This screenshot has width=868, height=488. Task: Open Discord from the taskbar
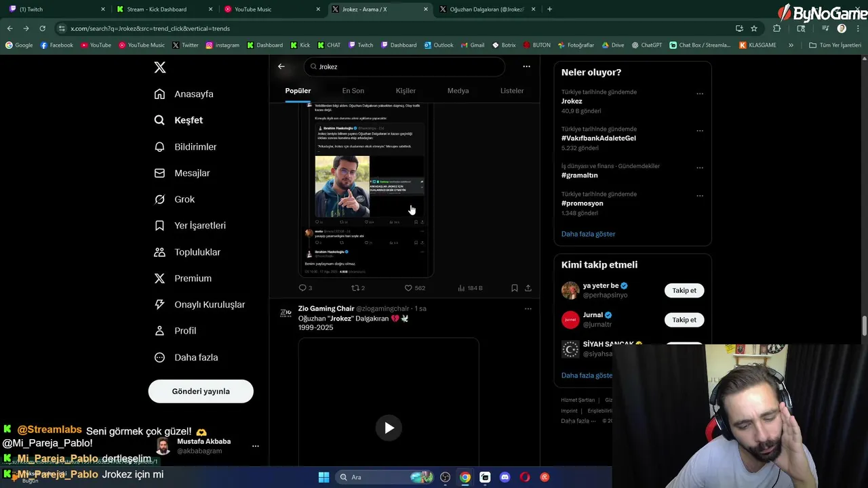(x=505, y=477)
